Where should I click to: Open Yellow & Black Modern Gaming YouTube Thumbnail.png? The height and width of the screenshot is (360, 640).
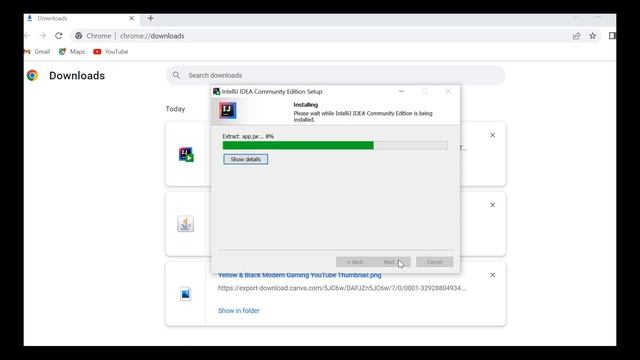[300, 276]
